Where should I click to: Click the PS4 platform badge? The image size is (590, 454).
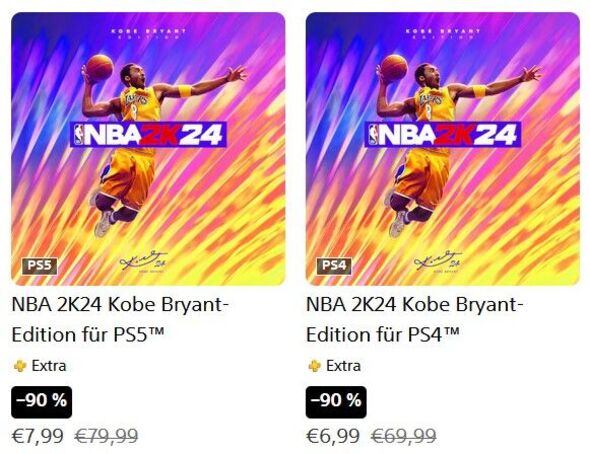coord(334,266)
